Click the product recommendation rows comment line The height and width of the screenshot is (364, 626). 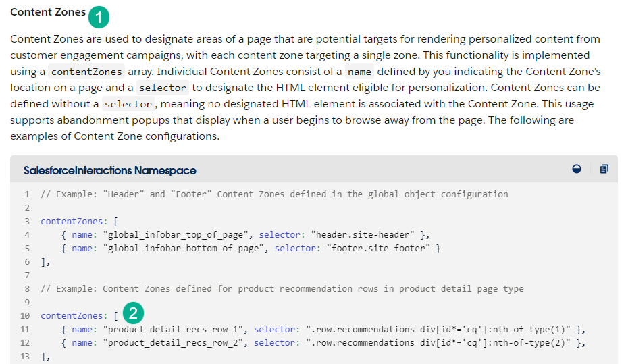click(282, 288)
